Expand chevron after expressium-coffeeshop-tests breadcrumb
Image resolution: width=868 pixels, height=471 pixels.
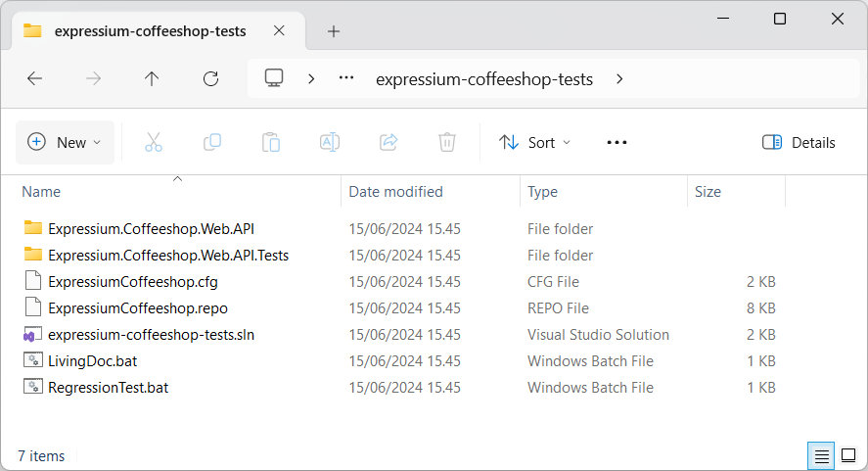tap(619, 79)
